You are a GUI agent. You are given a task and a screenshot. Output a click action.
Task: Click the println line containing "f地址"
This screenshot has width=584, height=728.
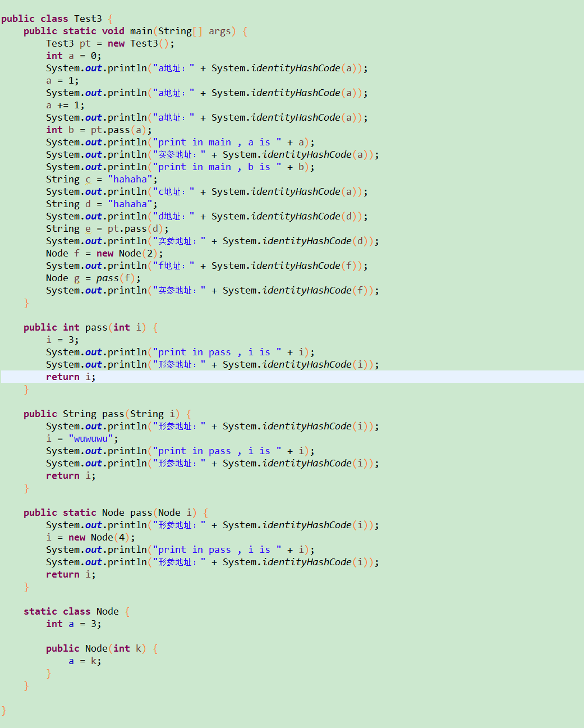[207, 265]
